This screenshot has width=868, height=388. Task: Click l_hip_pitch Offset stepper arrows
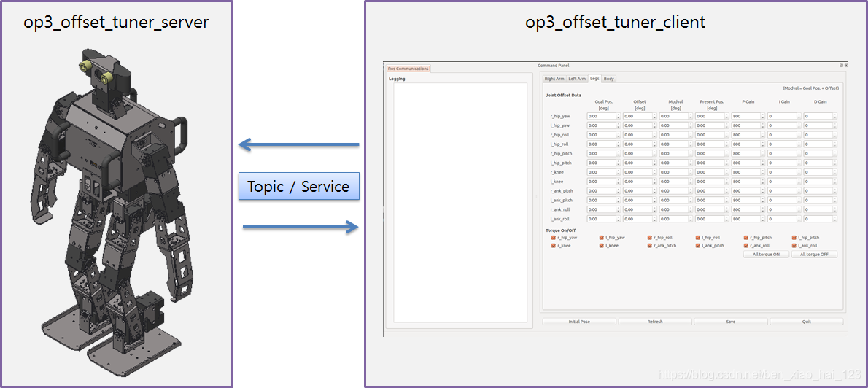[655, 163]
